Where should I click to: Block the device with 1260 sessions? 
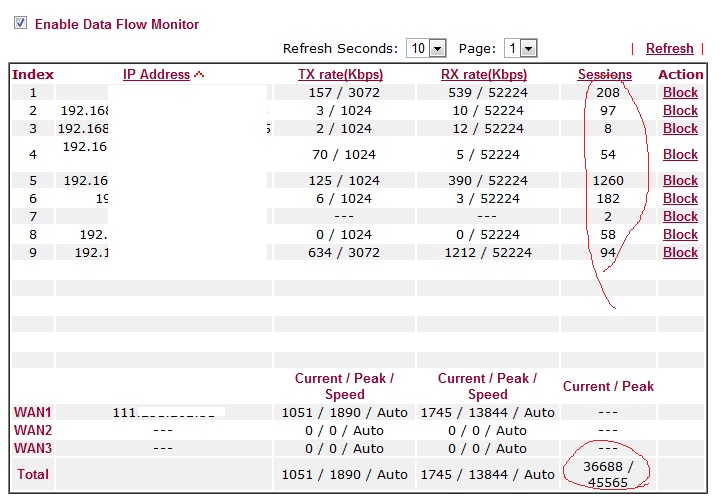click(x=680, y=180)
